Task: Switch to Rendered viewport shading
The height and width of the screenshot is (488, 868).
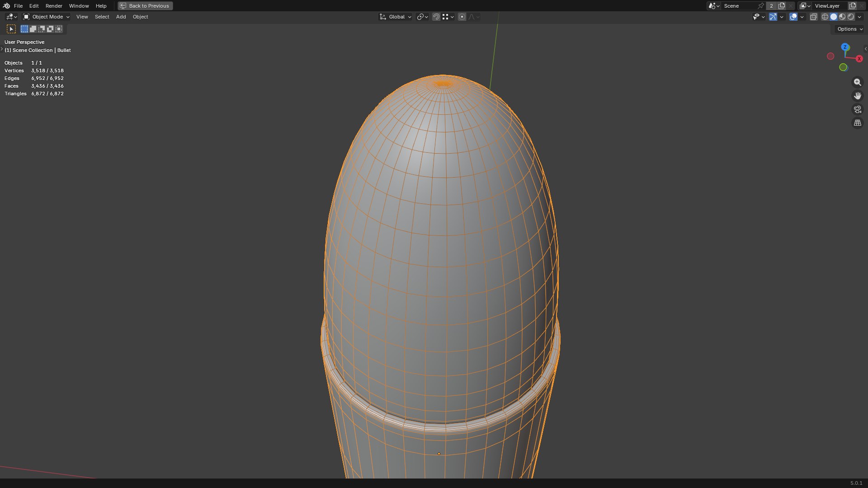Action: click(851, 17)
